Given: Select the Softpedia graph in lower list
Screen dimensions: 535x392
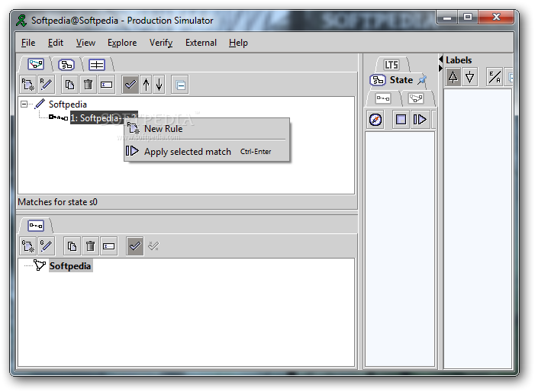Looking at the screenshot, I should click(70, 266).
